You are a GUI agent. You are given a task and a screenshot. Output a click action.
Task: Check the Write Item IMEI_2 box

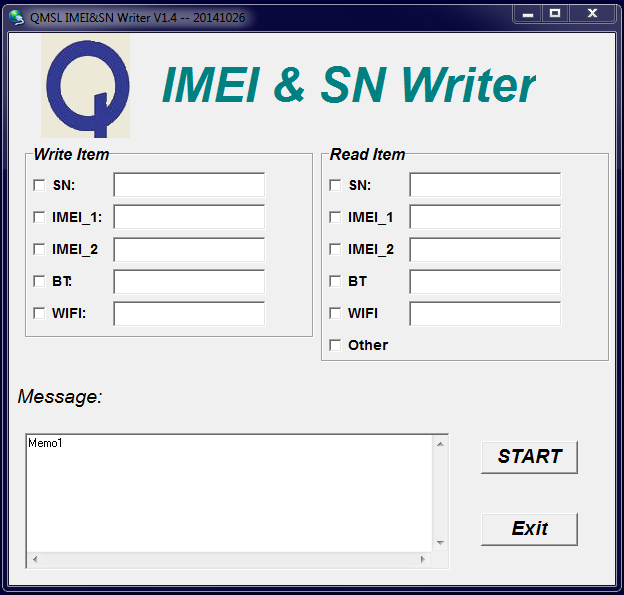[x=39, y=249]
